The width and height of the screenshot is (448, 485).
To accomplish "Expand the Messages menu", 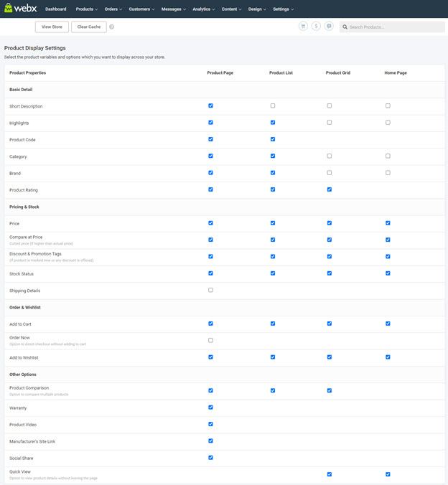I will [174, 9].
